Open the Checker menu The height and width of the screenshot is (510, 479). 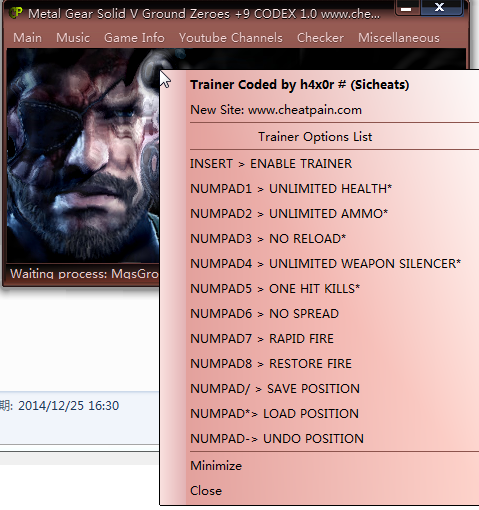(320, 38)
